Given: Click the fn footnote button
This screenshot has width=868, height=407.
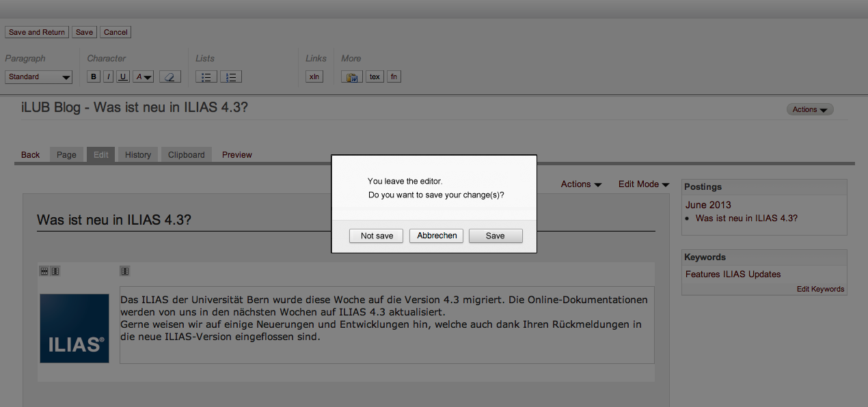Looking at the screenshot, I should point(394,77).
